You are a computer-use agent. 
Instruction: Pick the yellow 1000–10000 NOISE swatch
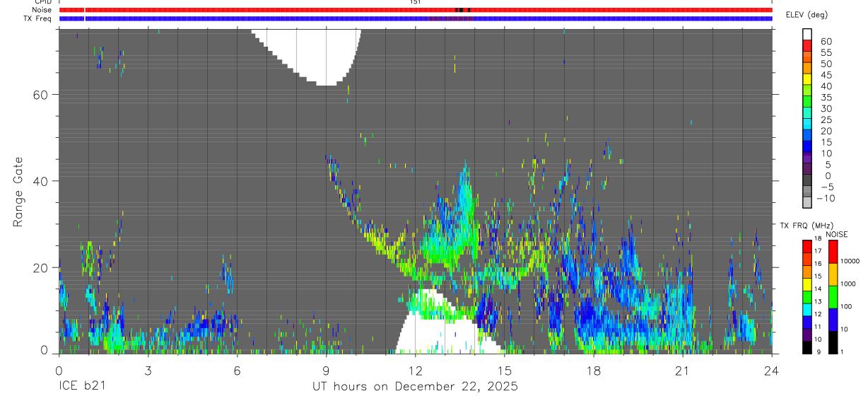click(x=833, y=274)
